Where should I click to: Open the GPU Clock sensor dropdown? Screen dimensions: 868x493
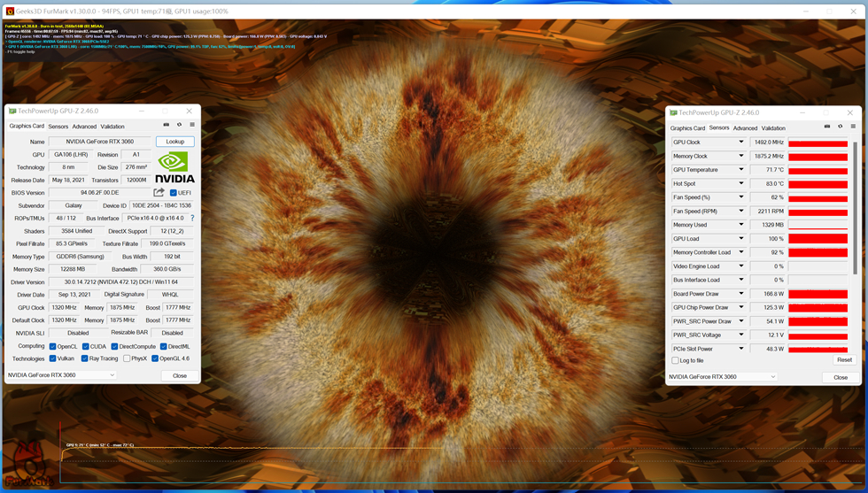click(740, 143)
